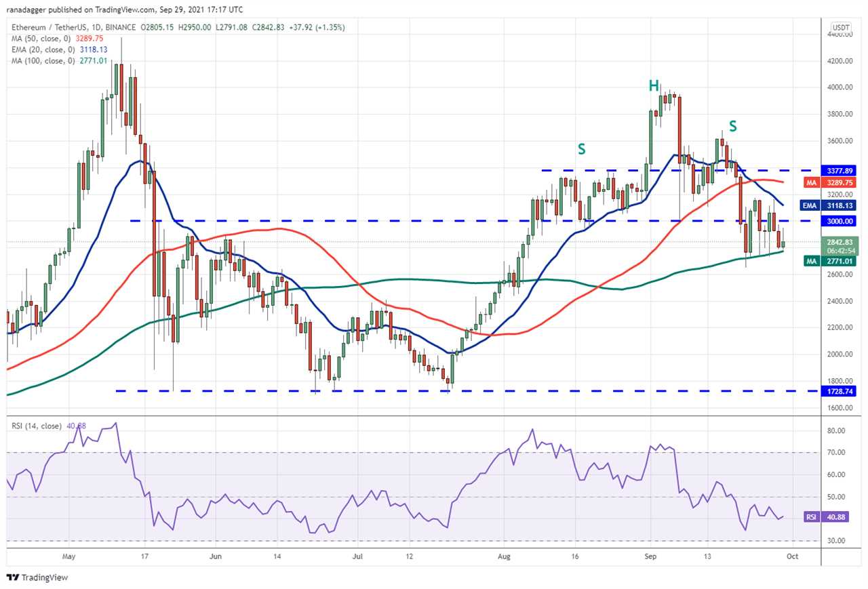
Task: Click the TradingView logo in the bottom corner
Action: 37,577
